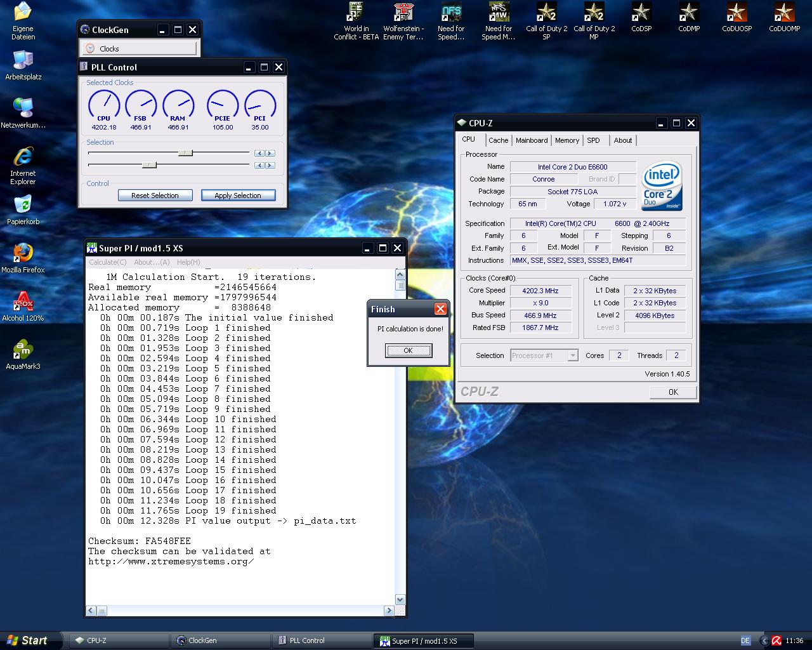Launch Mozilla Firefox desktop icon

click(23, 258)
